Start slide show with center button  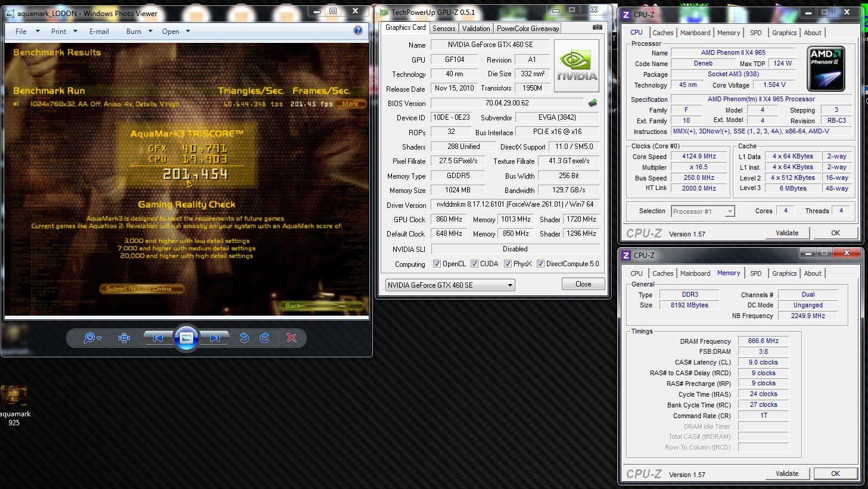pyautogui.click(x=186, y=338)
